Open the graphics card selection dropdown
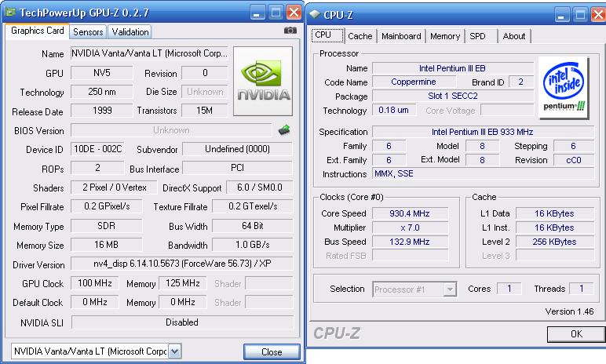Screen dimensions: 606x364 pos(174,351)
